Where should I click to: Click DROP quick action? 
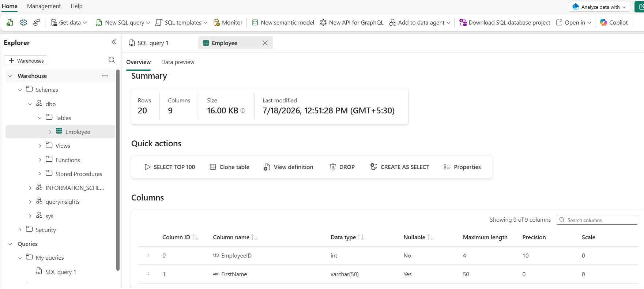tap(342, 167)
